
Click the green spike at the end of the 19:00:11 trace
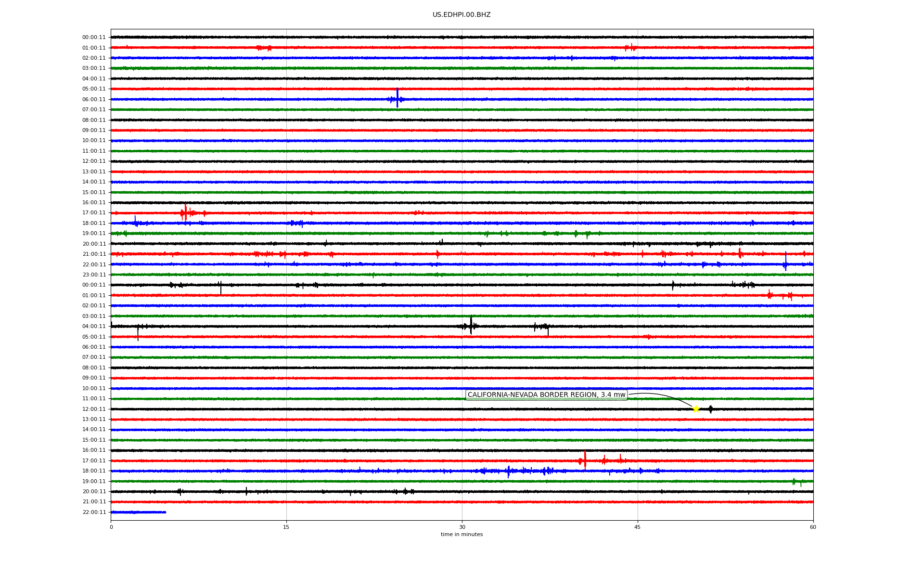click(x=794, y=481)
